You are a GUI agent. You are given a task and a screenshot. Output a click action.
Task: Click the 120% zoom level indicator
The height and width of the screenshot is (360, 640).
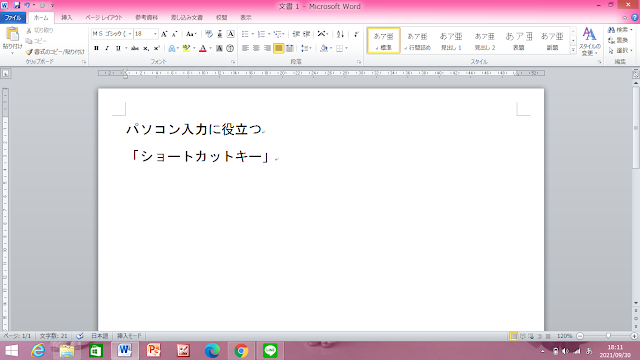(565, 336)
